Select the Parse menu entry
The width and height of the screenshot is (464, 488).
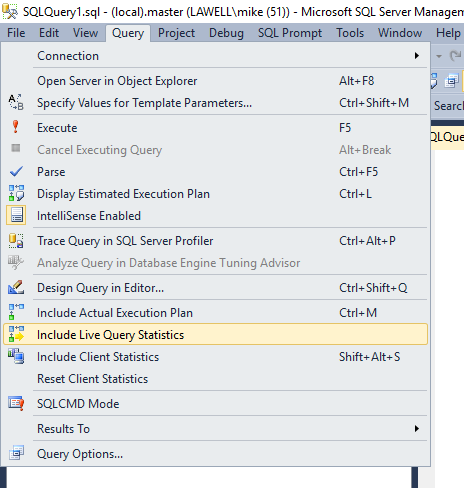tap(215, 172)
